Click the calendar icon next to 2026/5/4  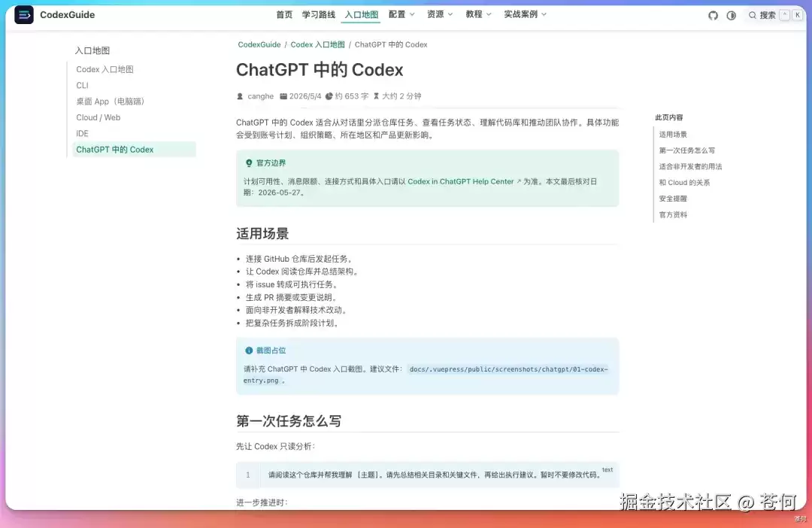(283, 96)
